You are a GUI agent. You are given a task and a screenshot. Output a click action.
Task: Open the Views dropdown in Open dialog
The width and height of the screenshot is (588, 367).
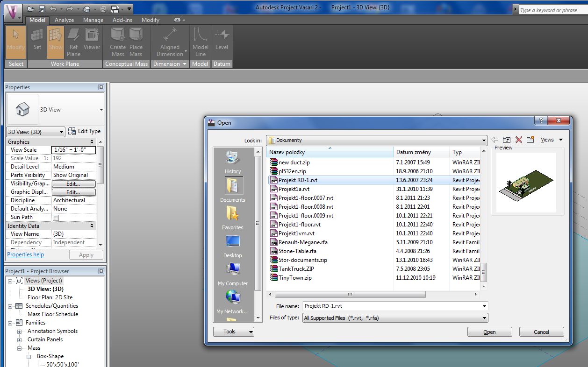pos(552,140)
